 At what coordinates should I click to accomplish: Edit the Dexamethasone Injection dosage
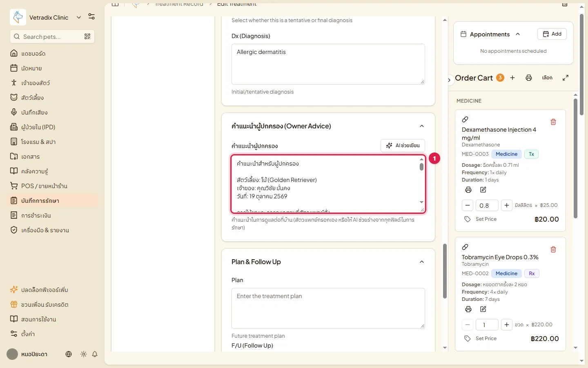pos(483,190)
